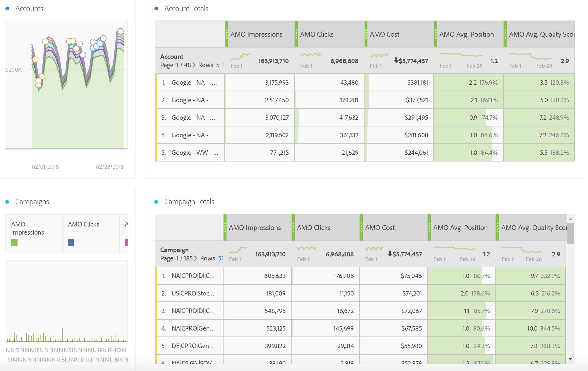The height and width of the screenshot is (371, 588).
Task: Click the Account Totals panel dot icon
Action: [156, 9]
